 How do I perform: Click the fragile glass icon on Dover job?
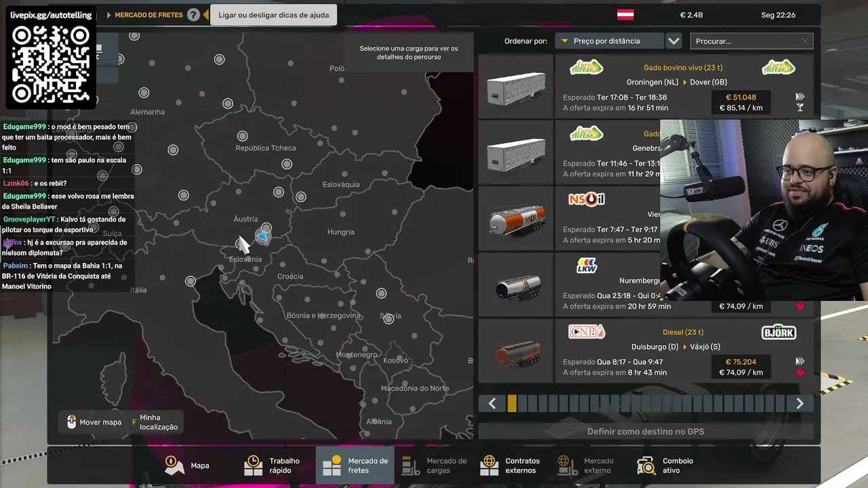point(800,107)
